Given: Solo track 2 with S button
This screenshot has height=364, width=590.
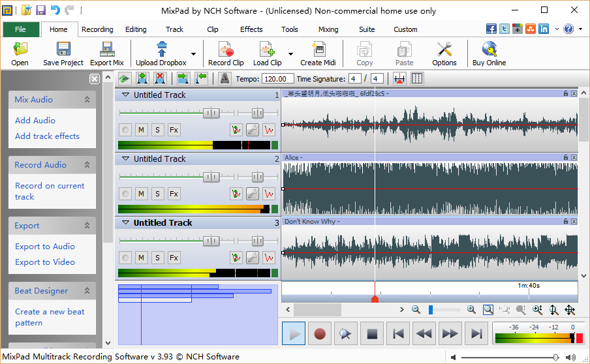Looking at the screenshot, I should pyautogui.click(x=157, y=194).
